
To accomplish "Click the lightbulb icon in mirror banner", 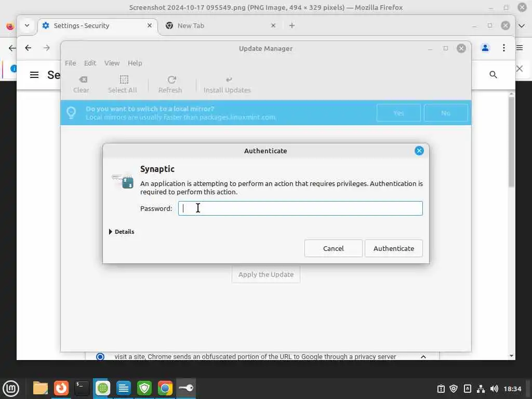I will pyautogui.click(x=71, y=112).
